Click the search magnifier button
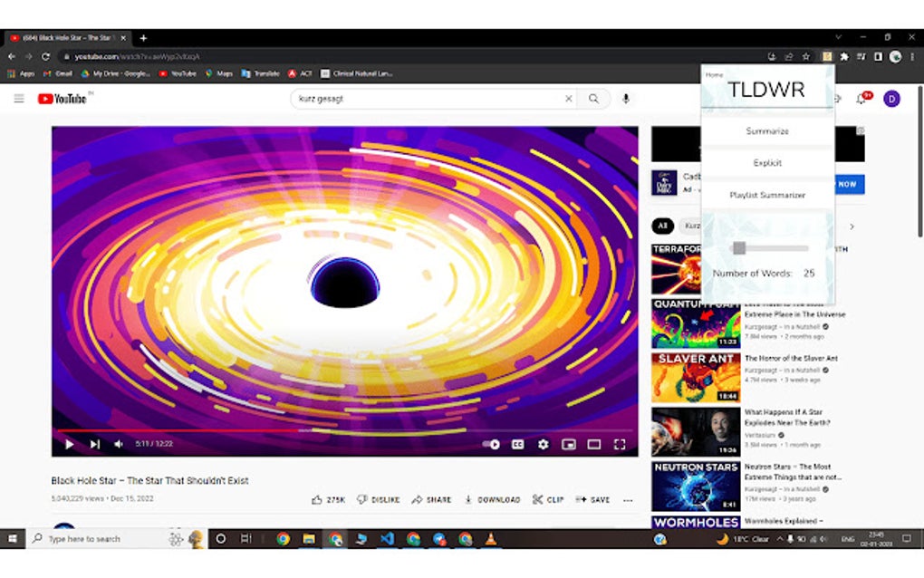This screenshot has height=578, width=924. click(593, 99)
